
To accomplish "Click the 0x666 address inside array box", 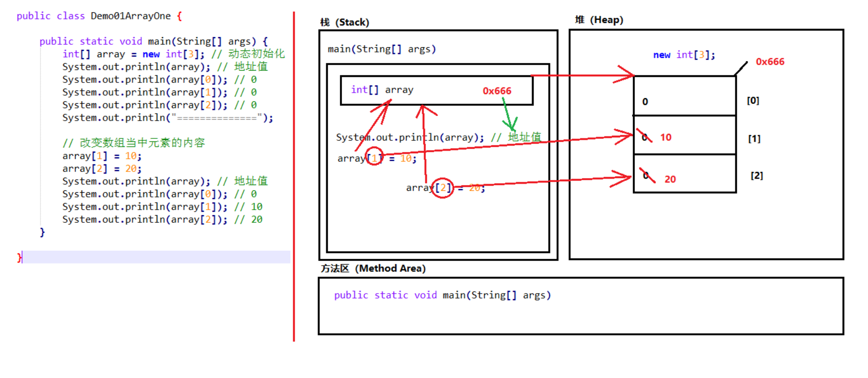I will [497, 91].
